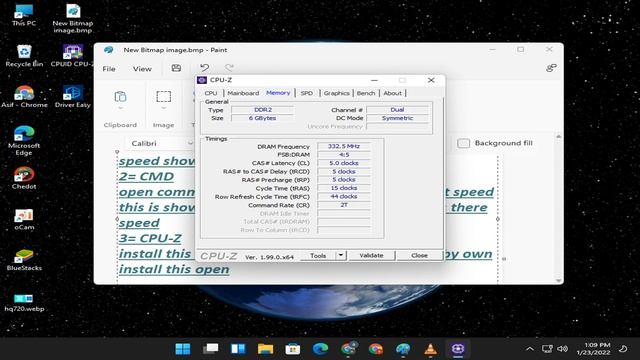Click the Paint vertical scrollbar up arrow

pyautogui.click(x=558, y=136)
